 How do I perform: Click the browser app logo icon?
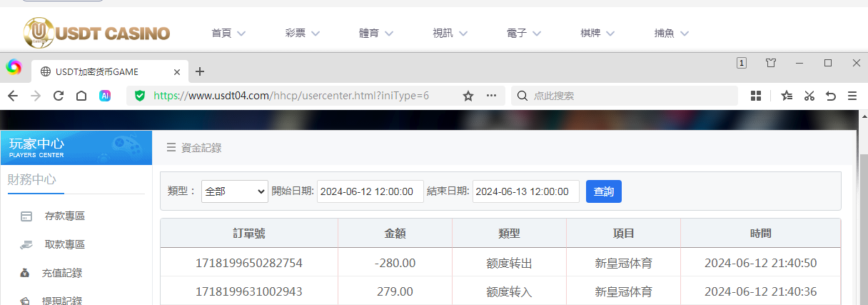[14, 67]
